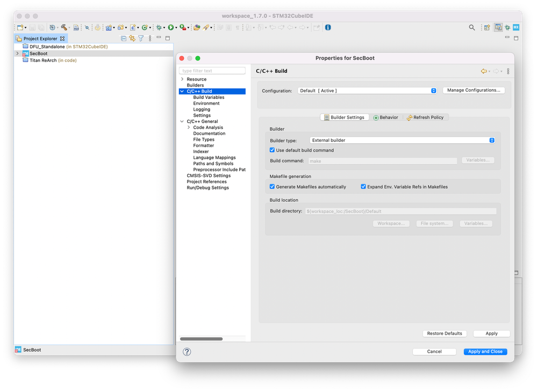Screen dimensions: 537x392
Task: Select Settings under C/C++ Build
Action: (x=202, y=115)
